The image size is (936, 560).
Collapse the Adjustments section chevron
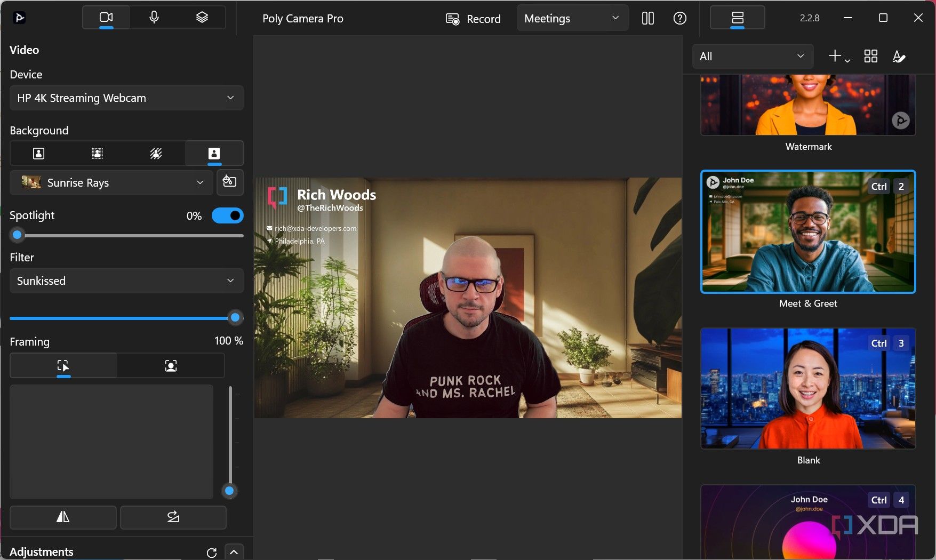(x=234, y=553)
